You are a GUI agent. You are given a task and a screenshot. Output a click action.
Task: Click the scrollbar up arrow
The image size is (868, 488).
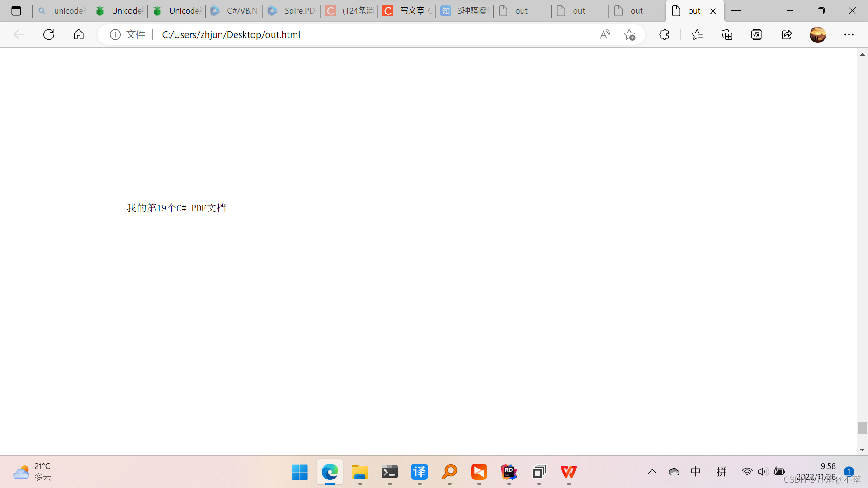[862, 54]
